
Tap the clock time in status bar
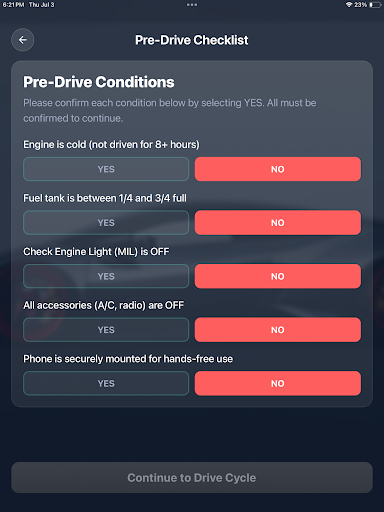[13, 5]
